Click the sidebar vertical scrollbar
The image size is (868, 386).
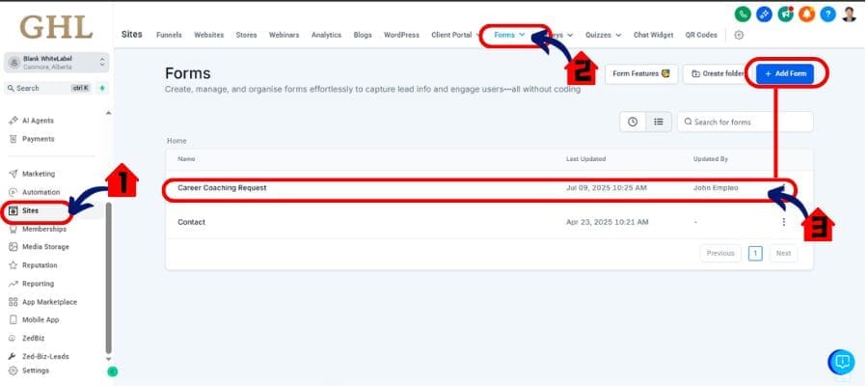pos(108,277)
